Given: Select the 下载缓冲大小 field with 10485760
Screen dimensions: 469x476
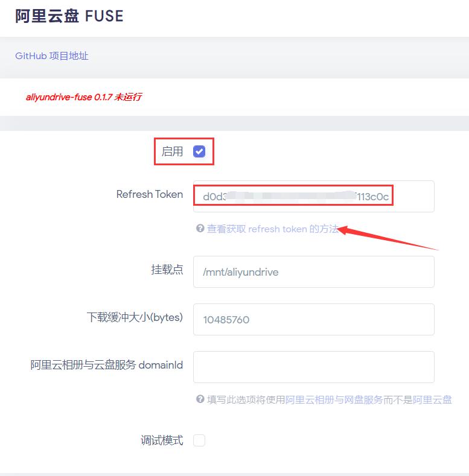Looking at the screenshot, I should 314,319.
